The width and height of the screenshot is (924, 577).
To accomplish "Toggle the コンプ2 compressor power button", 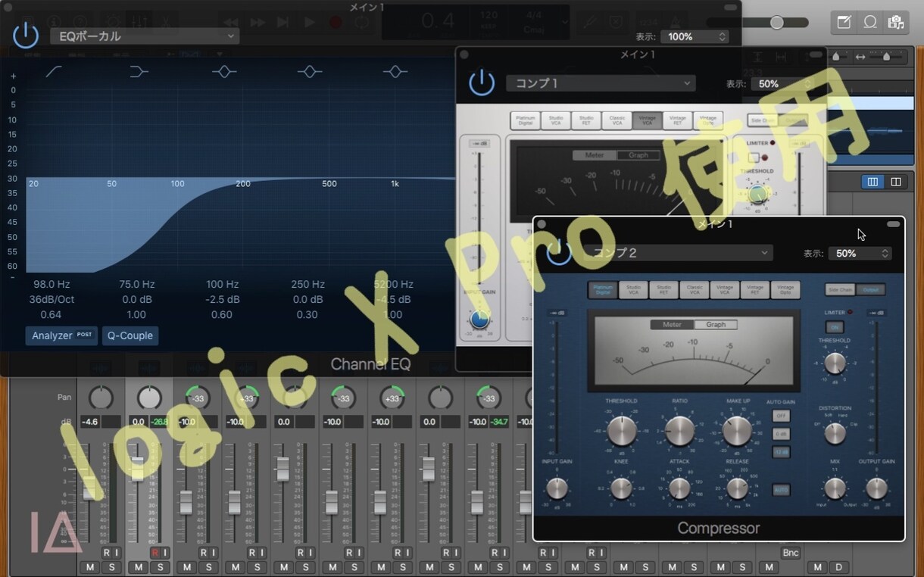I will pyautogui.click(x=559, y=252).
